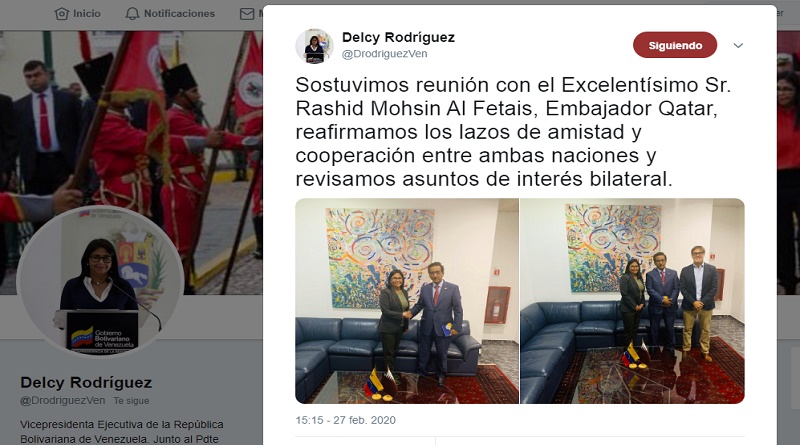
Task: Click the profile name Delcy Rodríguez in sidebar
Action: [86, 382]
